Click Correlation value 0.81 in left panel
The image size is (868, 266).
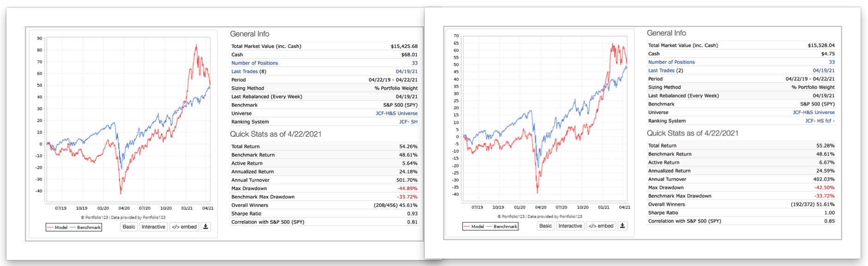(412, 222)
